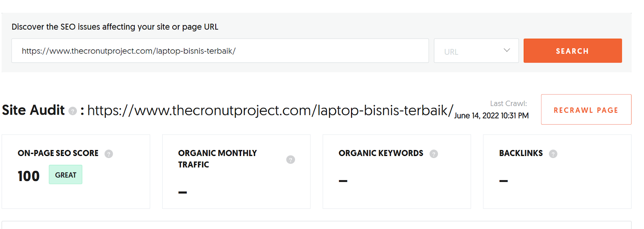The image size is (644, 229).
Task: Open the Organic Monthly Traffic help tooltip icon
Action: point(291,160)
